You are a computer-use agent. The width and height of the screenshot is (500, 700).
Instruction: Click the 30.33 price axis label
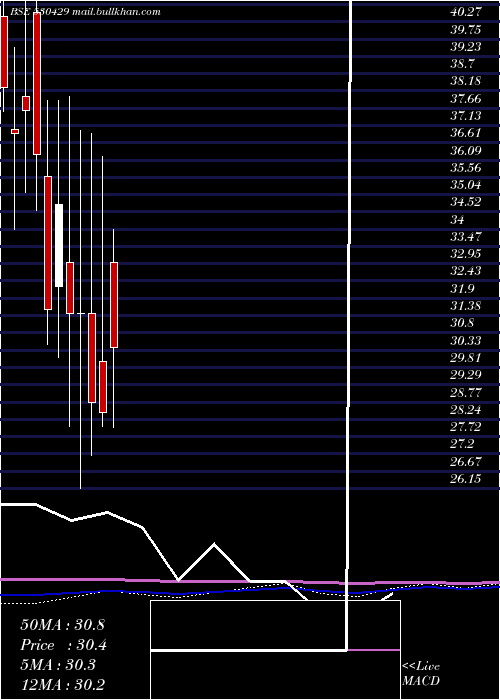[466, 341]
